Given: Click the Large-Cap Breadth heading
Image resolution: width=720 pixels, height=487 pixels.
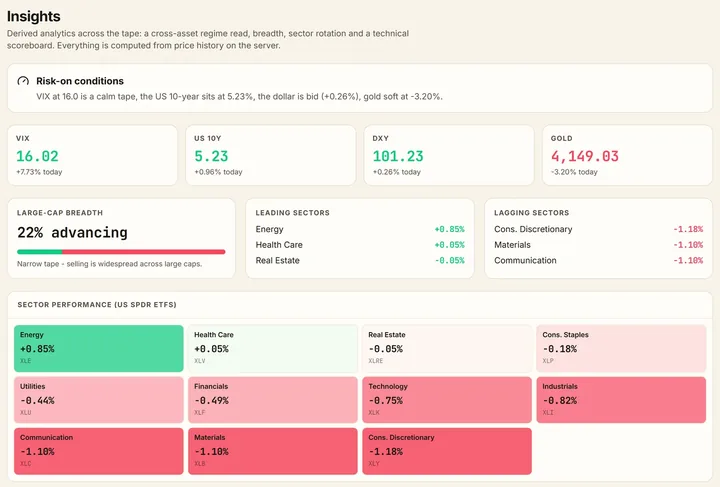Looking at the screenshot, I should coord(60,213).
